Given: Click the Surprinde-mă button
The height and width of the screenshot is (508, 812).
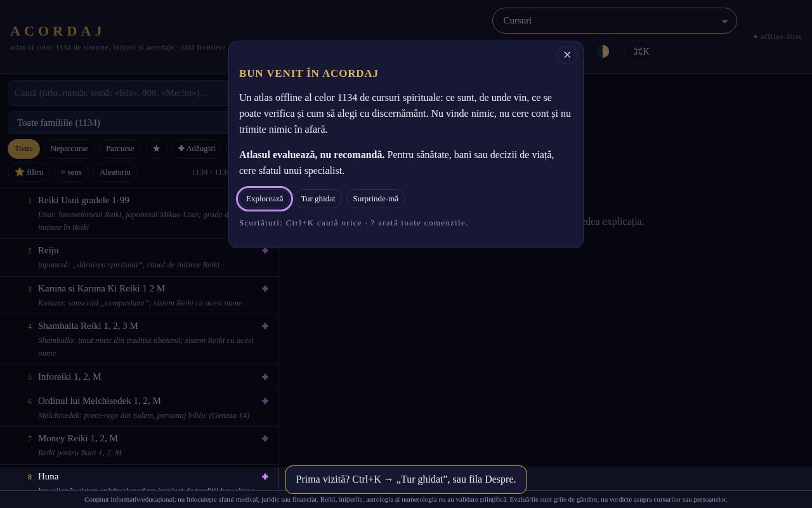Looking at the screenshot, I should coord(376,199).
